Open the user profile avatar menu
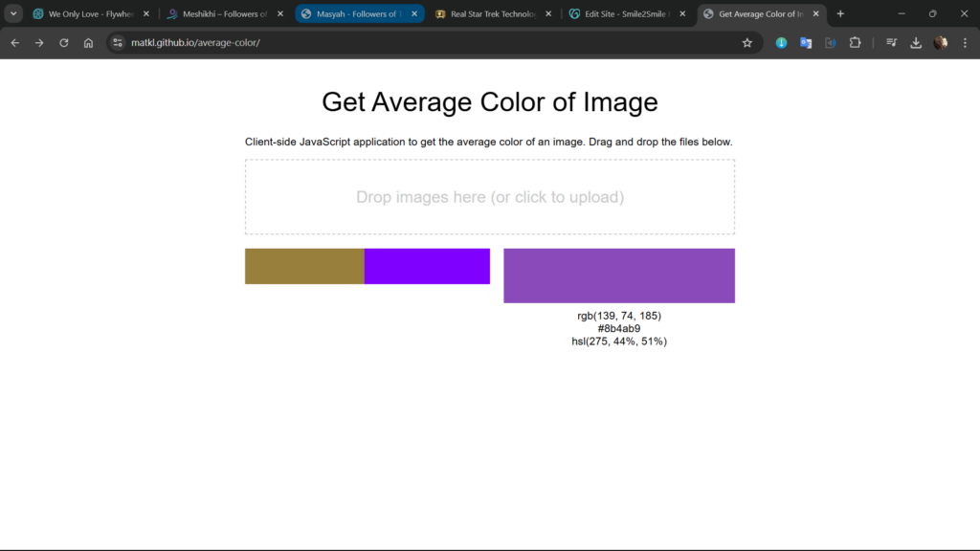Image resolution: width=980 pixels, height=551 pixels. coord(941,43)
